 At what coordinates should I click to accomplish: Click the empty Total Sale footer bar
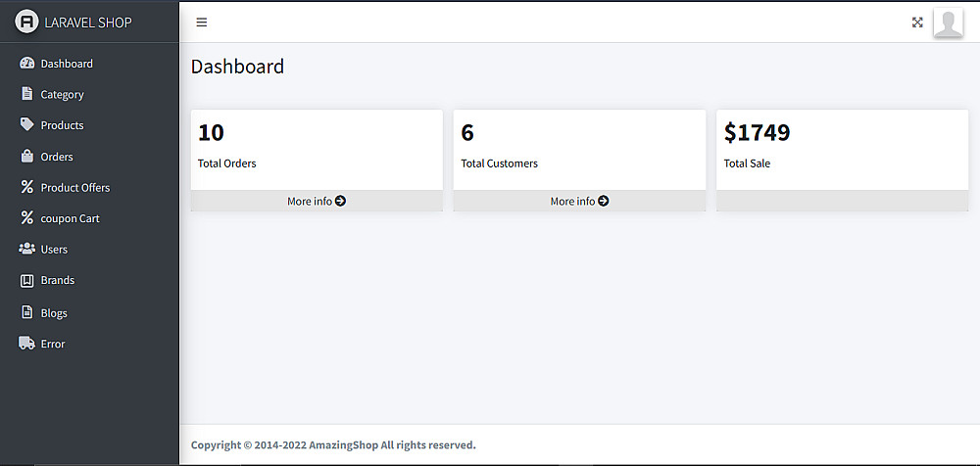coord(842,201)
